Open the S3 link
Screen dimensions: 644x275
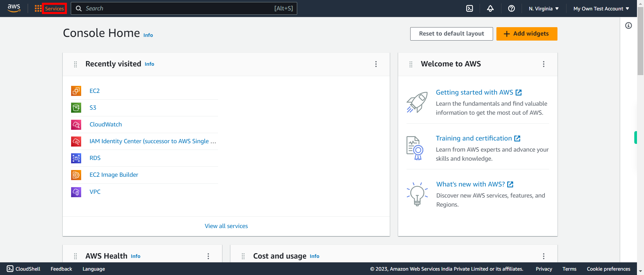tap(93, 108)
